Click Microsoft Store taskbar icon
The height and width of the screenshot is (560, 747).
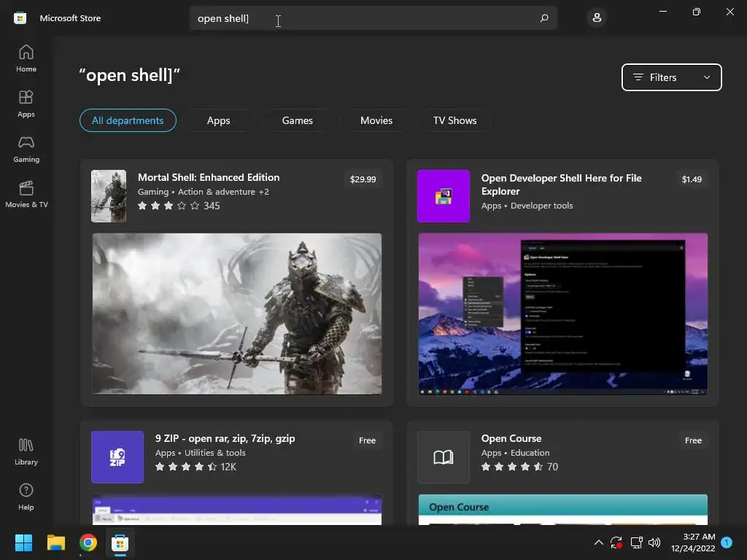[x=120, y=542]
